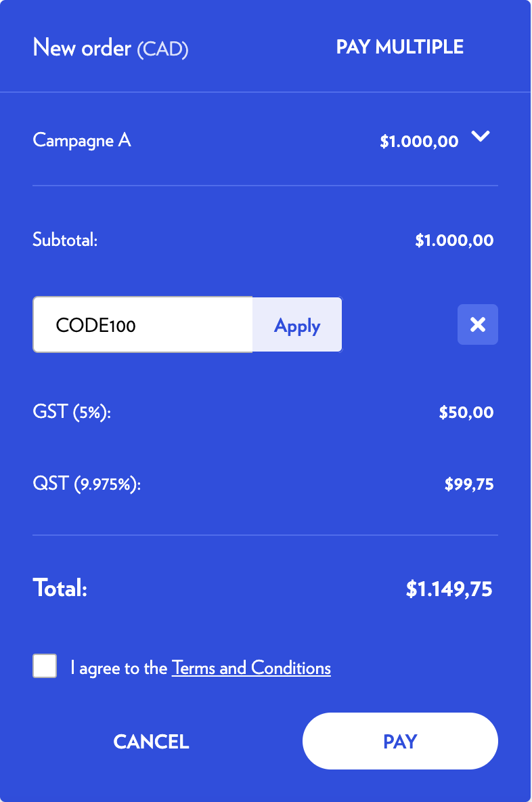This screenshot has height=802, width=532.
Task: Click the QST (9.975%) label
Action: [87, 484]
